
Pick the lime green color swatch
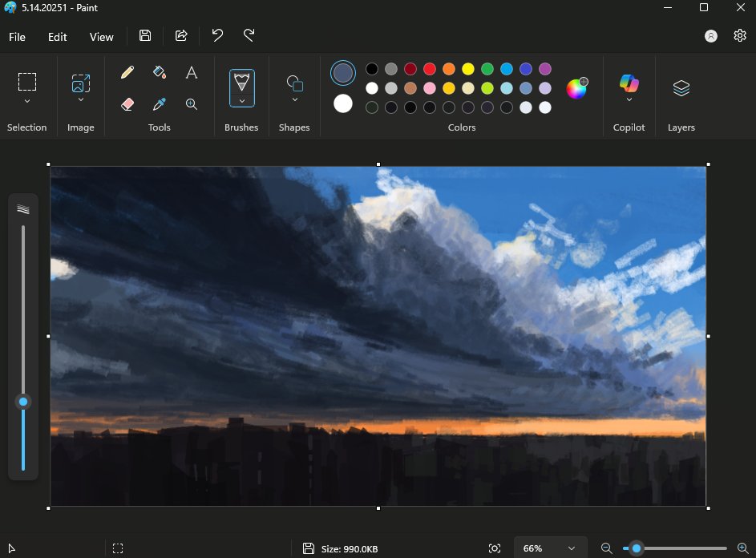tap(487, 88)
